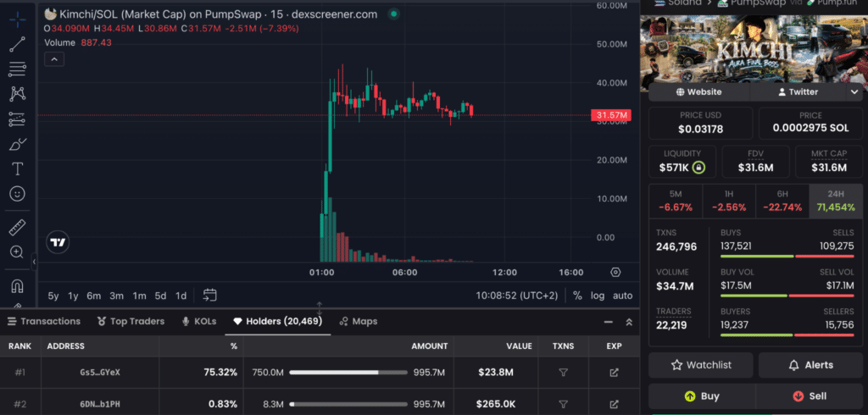Select the Holders tab
This screenshot has width=868, height=415.
click(x=278, y=322)
